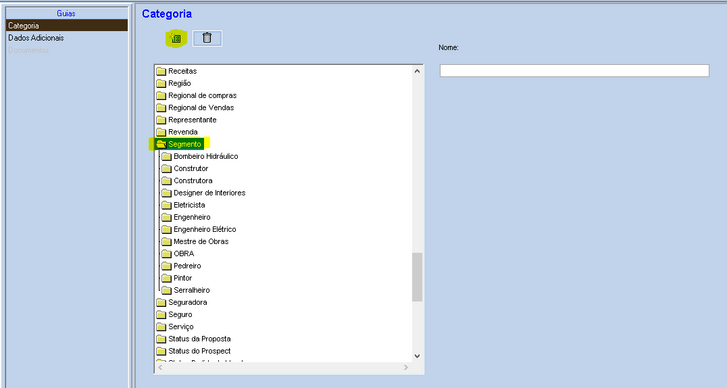Viewport: 727px width, 388px height.
Task: Select the Representante folder
Action: 192,120
